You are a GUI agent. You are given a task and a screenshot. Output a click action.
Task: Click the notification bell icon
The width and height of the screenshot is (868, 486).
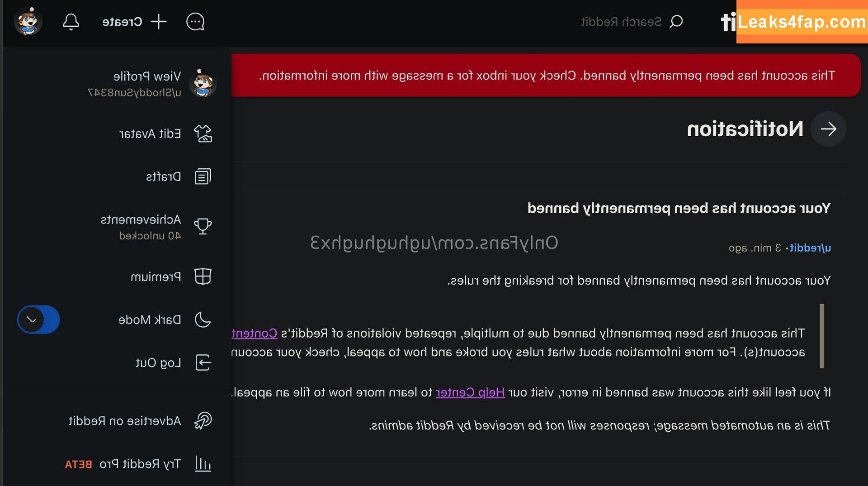tap(71, 22)
